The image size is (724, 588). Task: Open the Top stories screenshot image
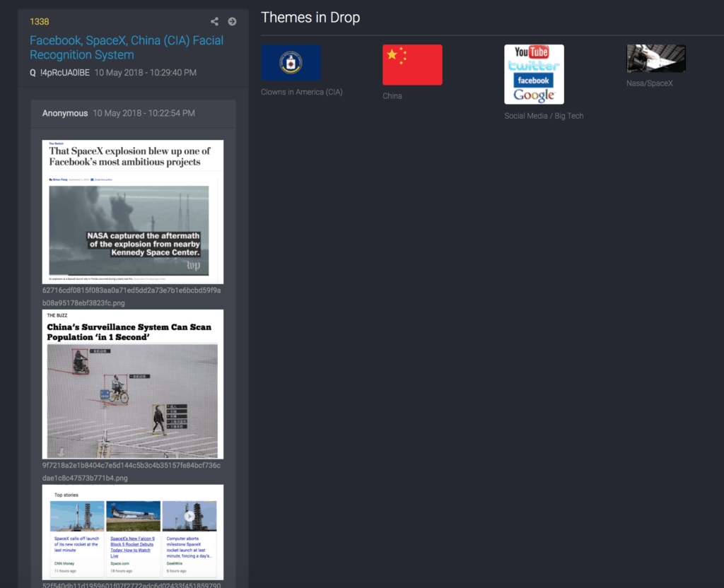(x=133, y=531)
